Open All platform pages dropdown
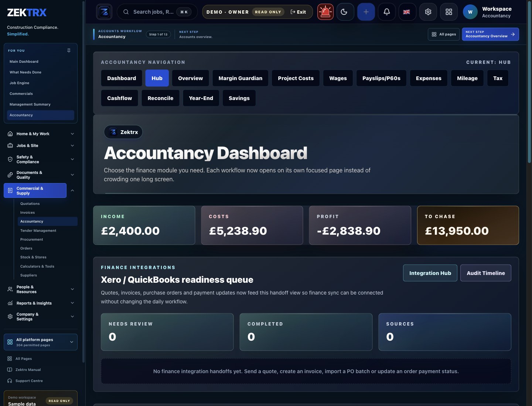532x406 pixels. tap(41, 342)
